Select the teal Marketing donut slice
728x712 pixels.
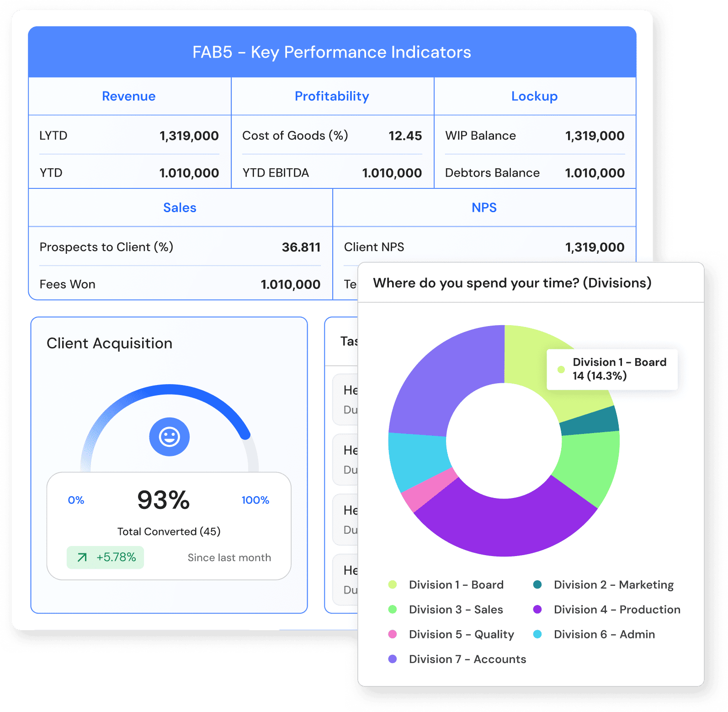coord(590,421)
